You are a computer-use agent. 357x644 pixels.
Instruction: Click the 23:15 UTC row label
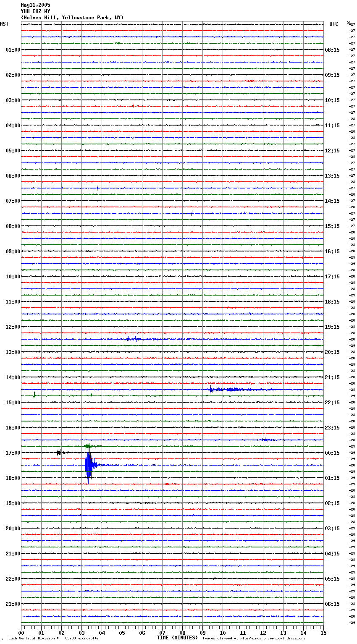332,428
